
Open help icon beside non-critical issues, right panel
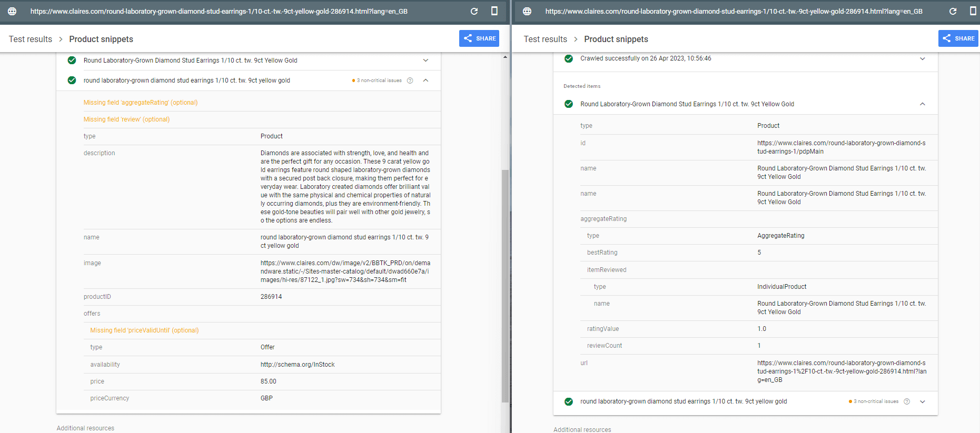pyautogui.click(x=907, y=401)
